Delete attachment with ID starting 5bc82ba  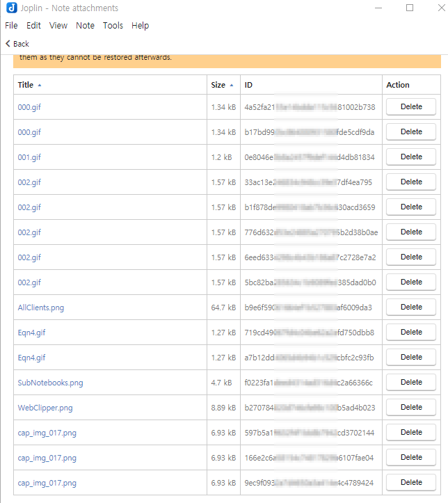411,282
